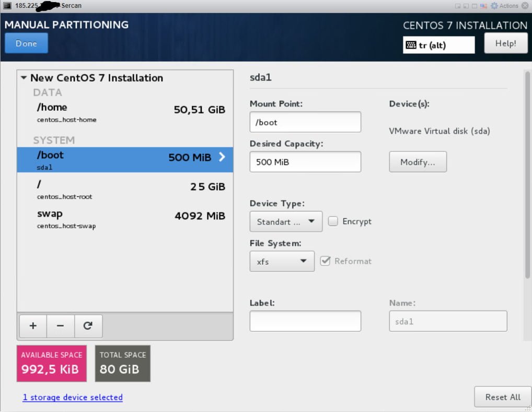This screenshot has height=412, width=532.
Task: Click the 'VMware Virtual disk (sda)' text
Action: [440, 131]
